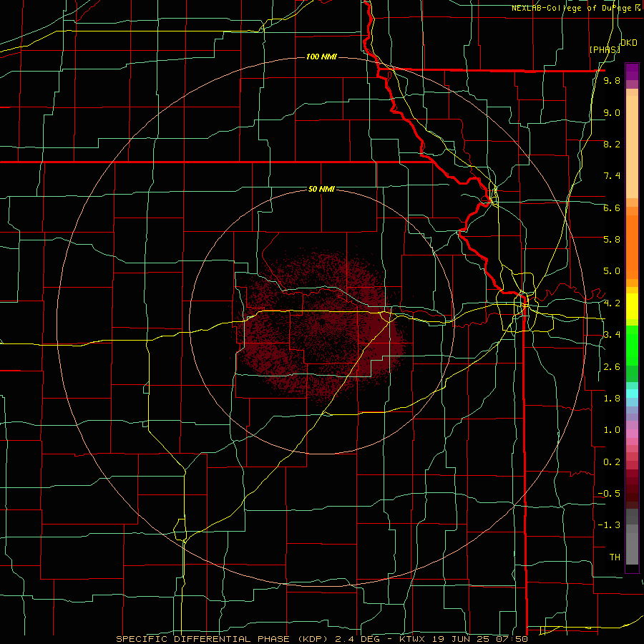Click the -0.5 value on the color scale

click(x=609, y=494)
